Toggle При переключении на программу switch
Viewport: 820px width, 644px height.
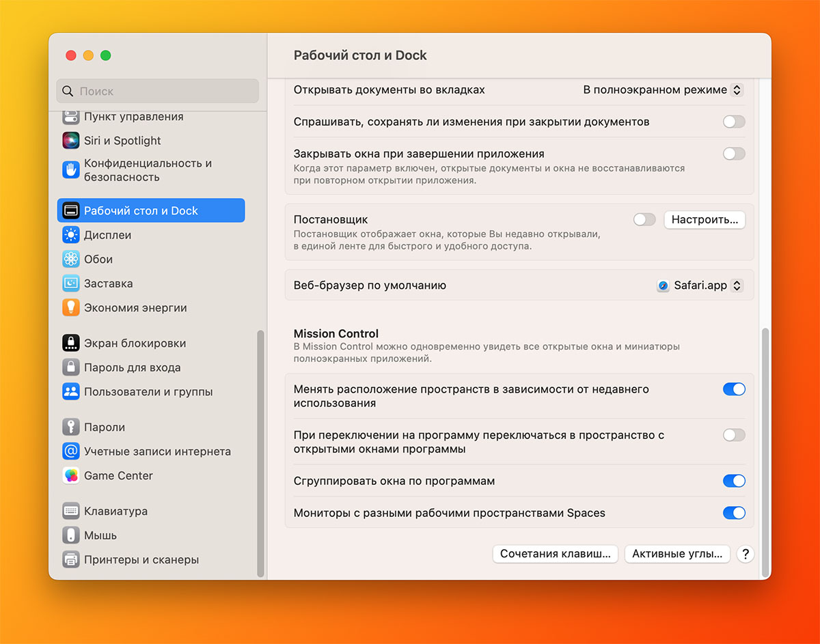(734, 435)
